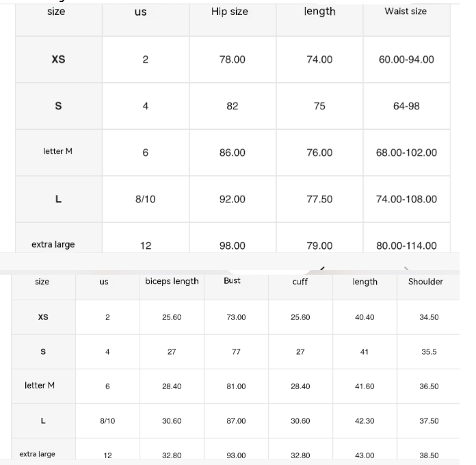Image resolution: width=476 pixels, height=465 pixels.
Task: Select the 73.00 bust value
Action: coord(236,317)
